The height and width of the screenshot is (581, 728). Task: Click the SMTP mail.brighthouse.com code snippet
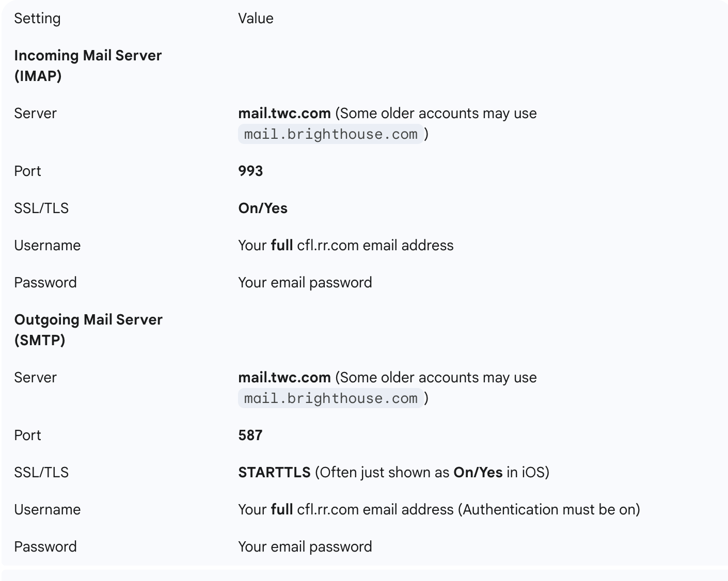coord(330,398)
